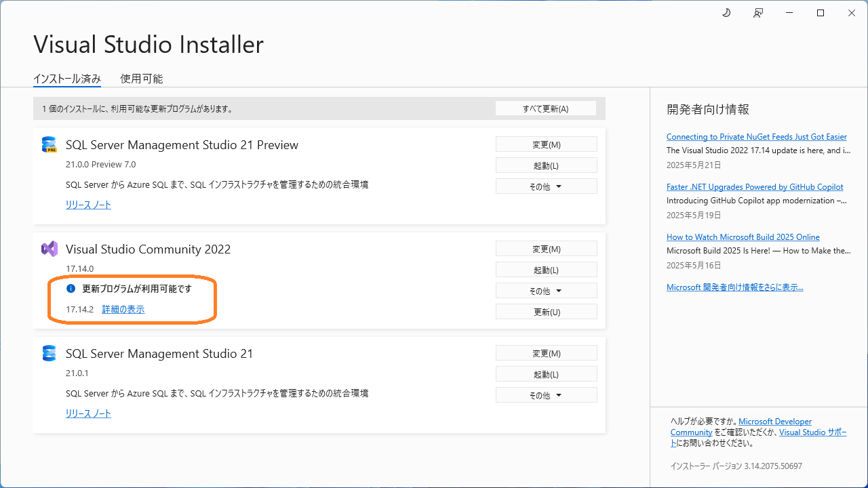Click the new version number 17.14.2

pyautogui.click(x=79, y=310)
